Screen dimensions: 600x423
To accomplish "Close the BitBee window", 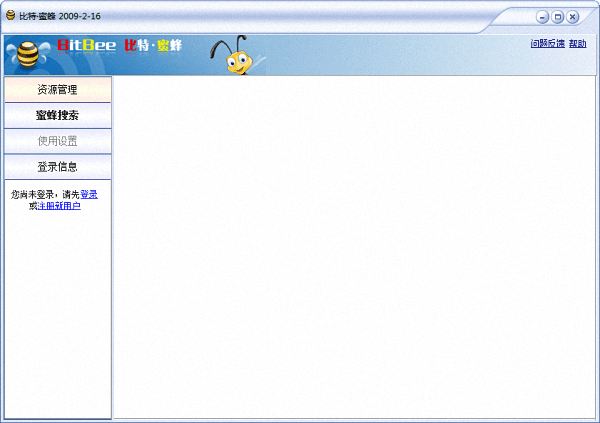I will point(573,17).
